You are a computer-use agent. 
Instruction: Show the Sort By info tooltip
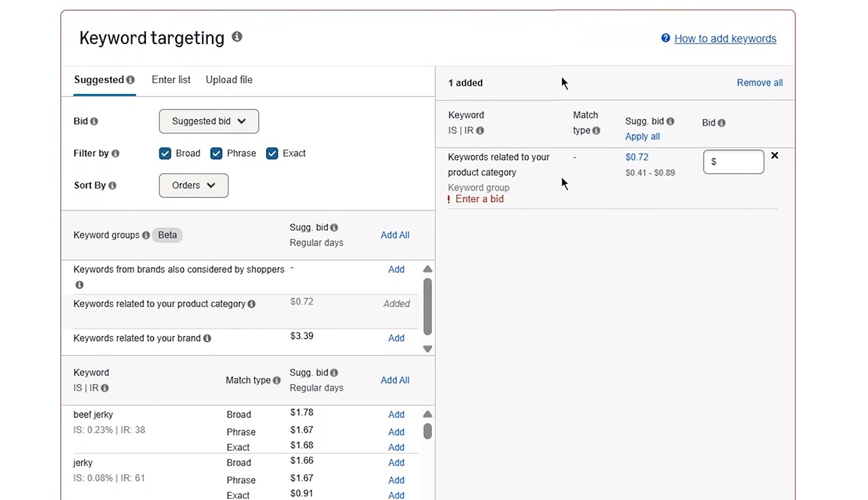pyautogui.click(x=113, y=185)
